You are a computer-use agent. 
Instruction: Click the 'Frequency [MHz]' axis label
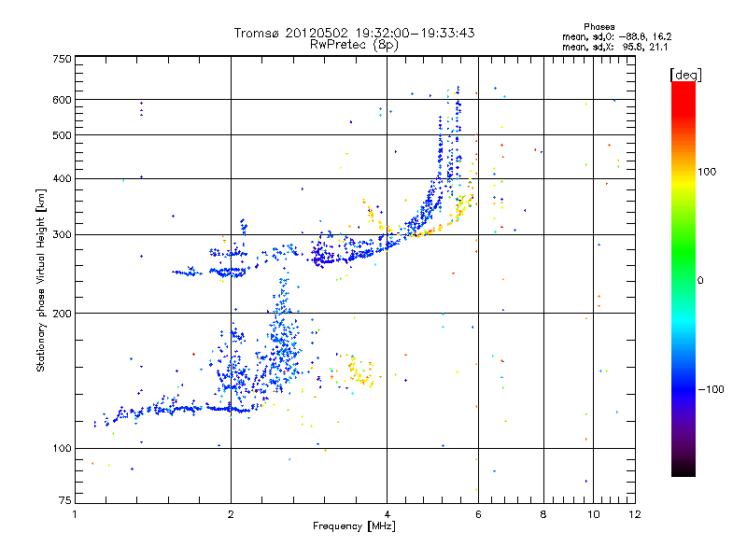click(354, 526)
